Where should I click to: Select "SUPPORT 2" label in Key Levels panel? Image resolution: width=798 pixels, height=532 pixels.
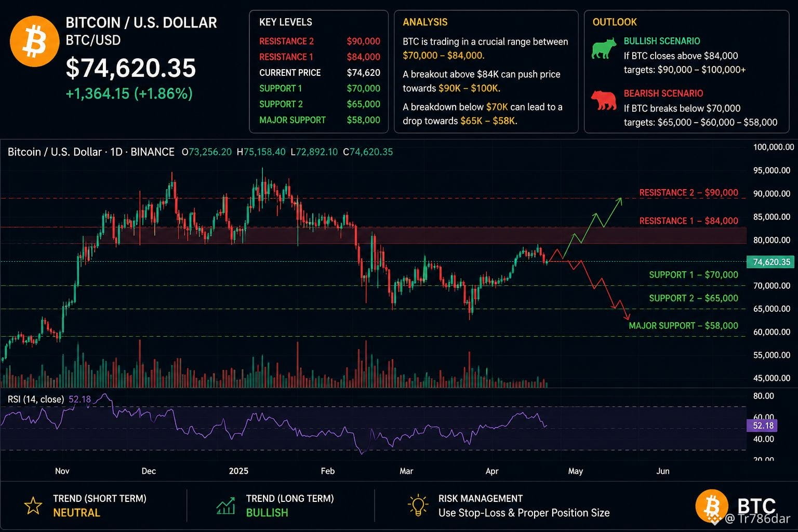(281, 104)
